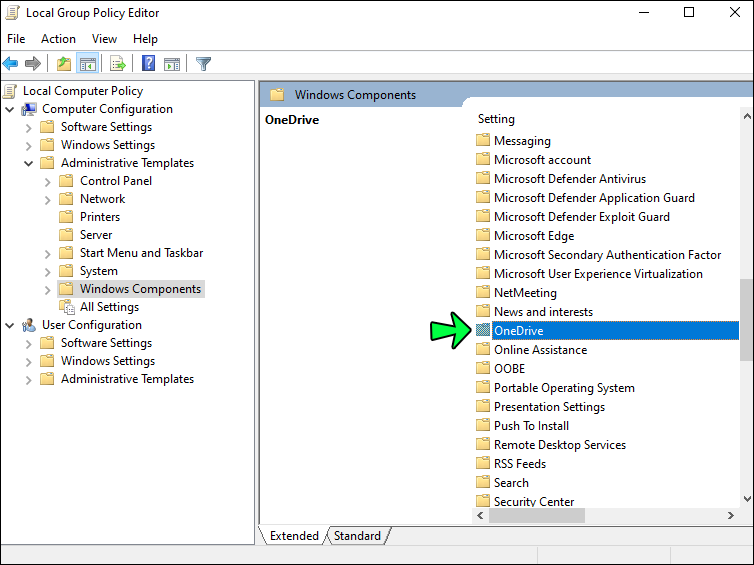Image resolution: width=754 pixels, height=565 pixels.
Task: Expand the Control Panel tree node
Action: [47, 182]
